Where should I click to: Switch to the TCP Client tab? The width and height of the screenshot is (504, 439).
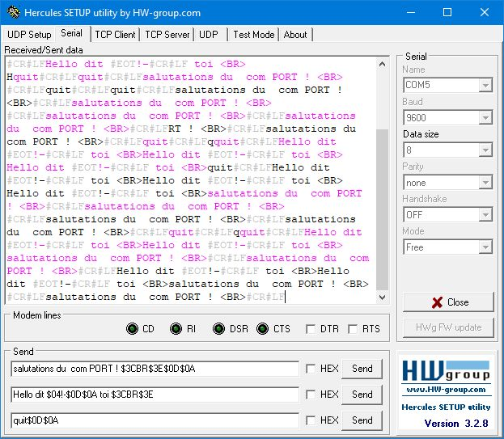click(115, 35)
